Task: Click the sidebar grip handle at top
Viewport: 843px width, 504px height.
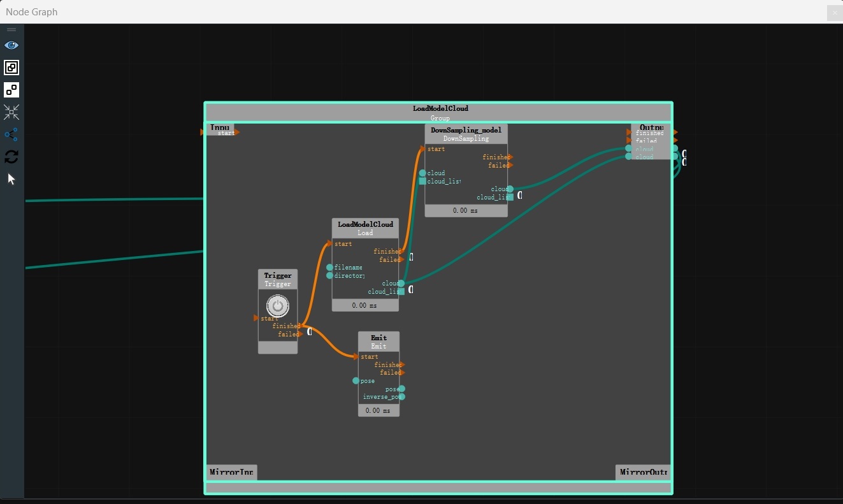Action: [11, 29]
